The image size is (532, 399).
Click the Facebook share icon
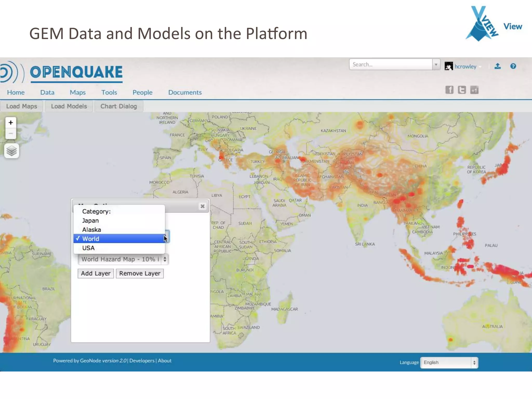point(449,90)
